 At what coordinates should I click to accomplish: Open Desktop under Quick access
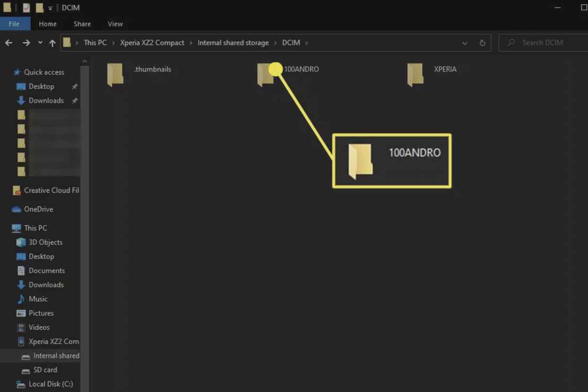pyautogui.click(x=41, y=86)
